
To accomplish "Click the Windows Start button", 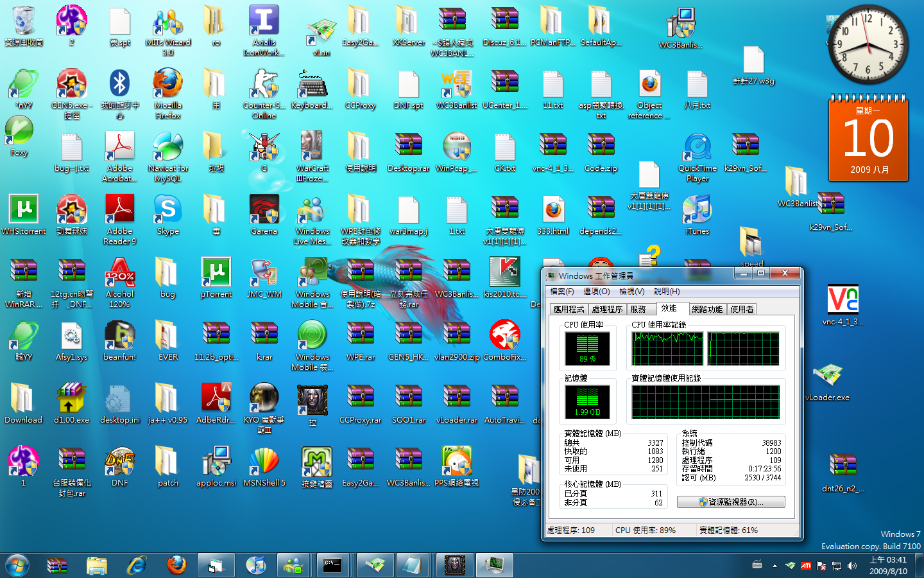I will pos(17,565).
